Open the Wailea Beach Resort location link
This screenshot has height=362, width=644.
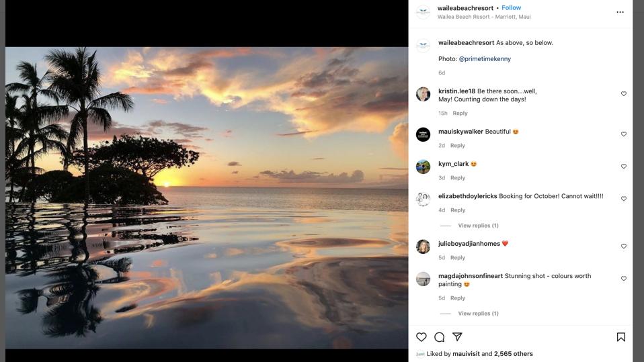(x=484, y=17)
